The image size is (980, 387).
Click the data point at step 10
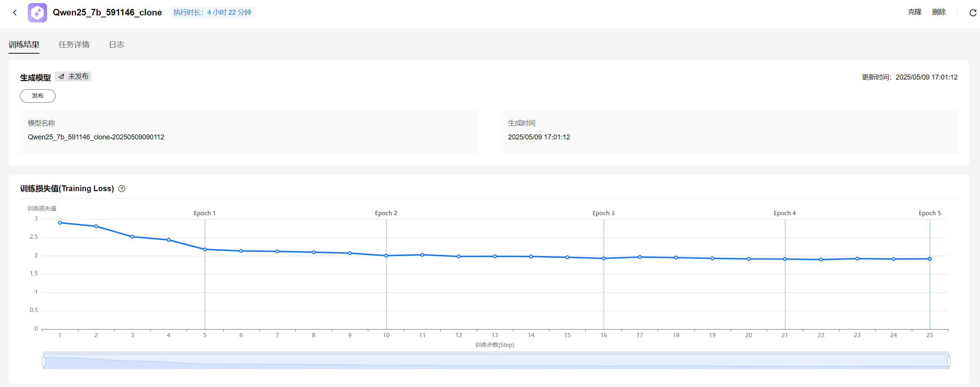(x=386, y=256)
